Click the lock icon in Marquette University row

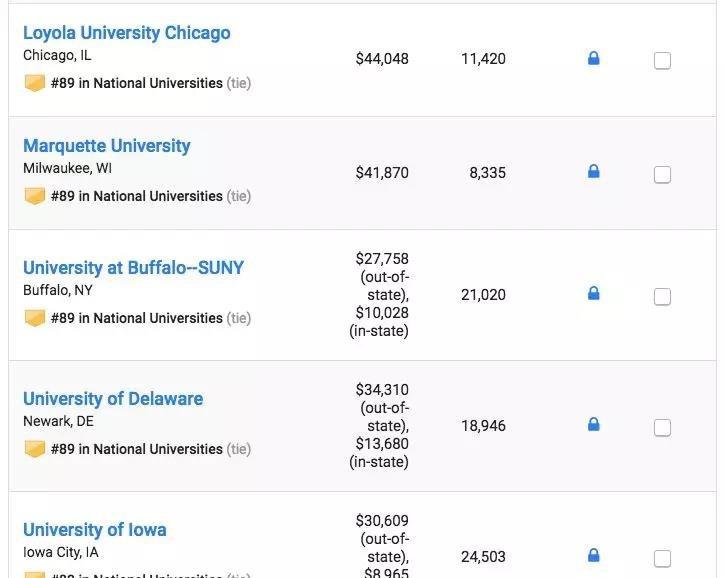[593, 172]
